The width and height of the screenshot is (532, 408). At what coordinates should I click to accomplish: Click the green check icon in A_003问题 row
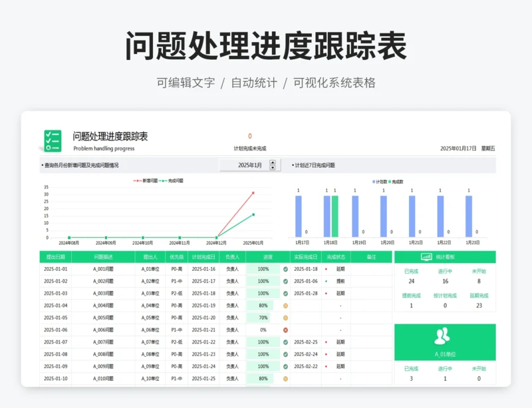pos(286,294)
